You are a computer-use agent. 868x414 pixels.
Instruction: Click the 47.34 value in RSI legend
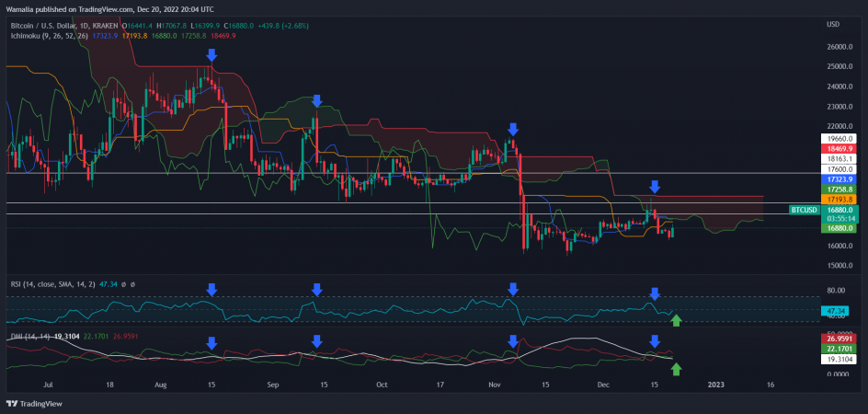(108, 283)
